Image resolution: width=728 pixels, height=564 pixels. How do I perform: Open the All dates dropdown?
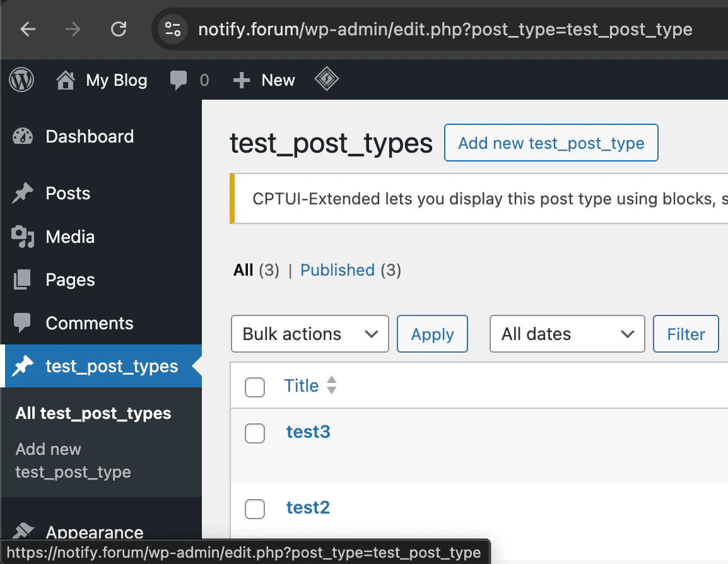567,334
